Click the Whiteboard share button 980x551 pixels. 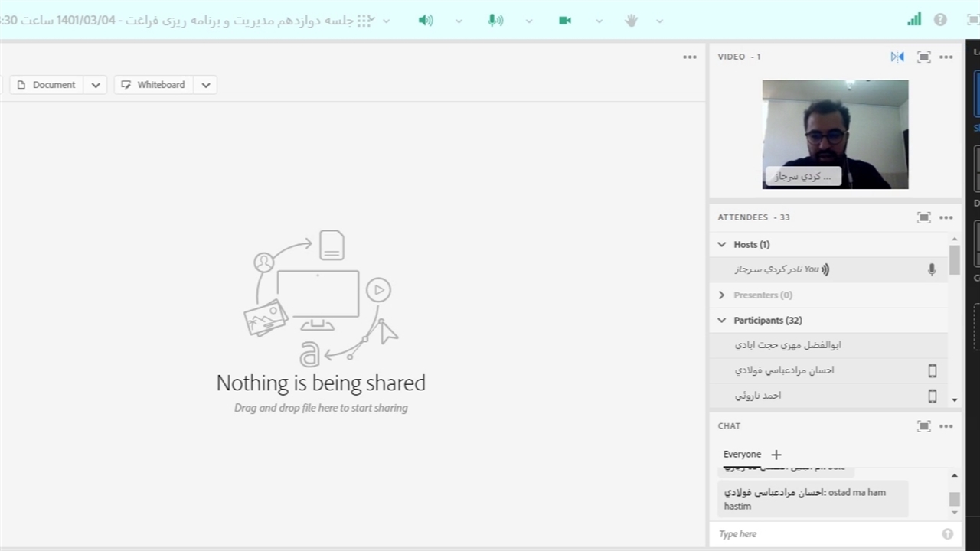pyautogui.click(x=154, y=85)
